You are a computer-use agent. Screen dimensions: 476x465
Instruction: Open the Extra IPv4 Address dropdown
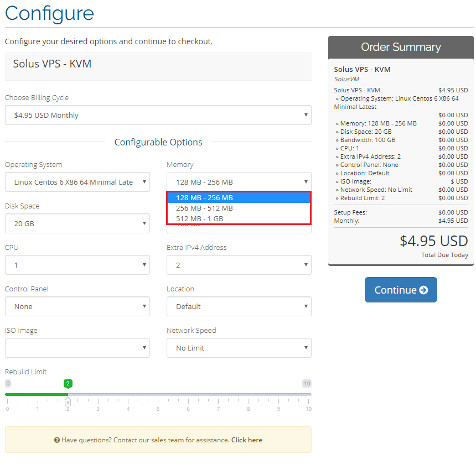(x=239, y=265)
